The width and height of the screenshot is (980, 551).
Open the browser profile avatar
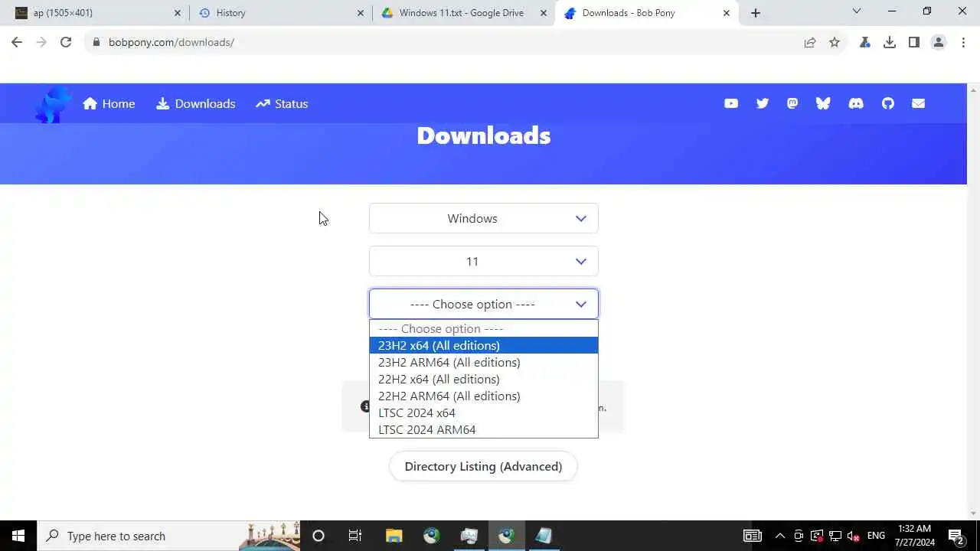coord(939,42)
